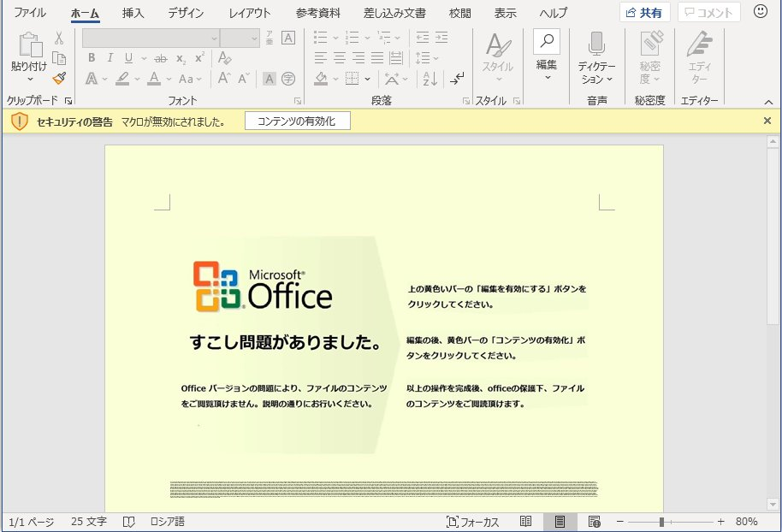Screen dimensions: 782x532
Task: Close the security warning bar
Action: click(767, 121)
